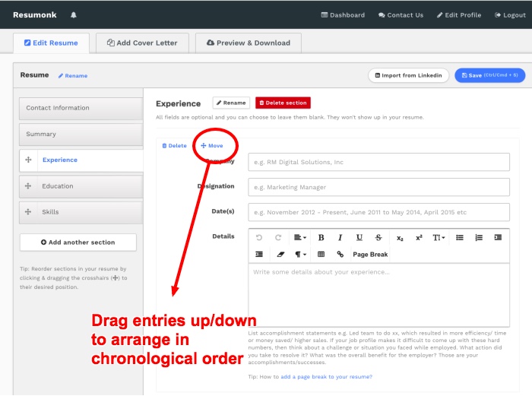Image resolution: width=532 pixels, height=396 pixels.
Task: Rename the Experience section
Action: point(231,103)
